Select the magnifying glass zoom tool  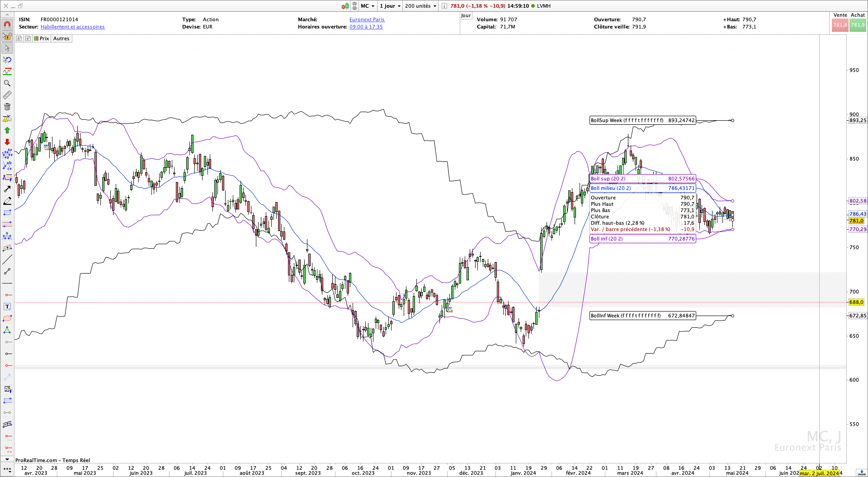[x=7, y=83]
